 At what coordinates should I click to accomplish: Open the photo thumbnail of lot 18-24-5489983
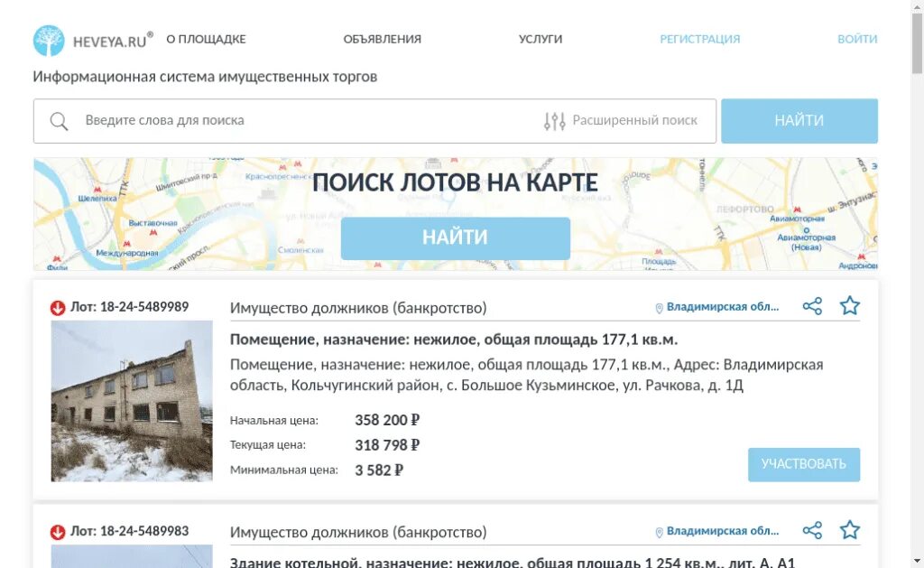132,556
